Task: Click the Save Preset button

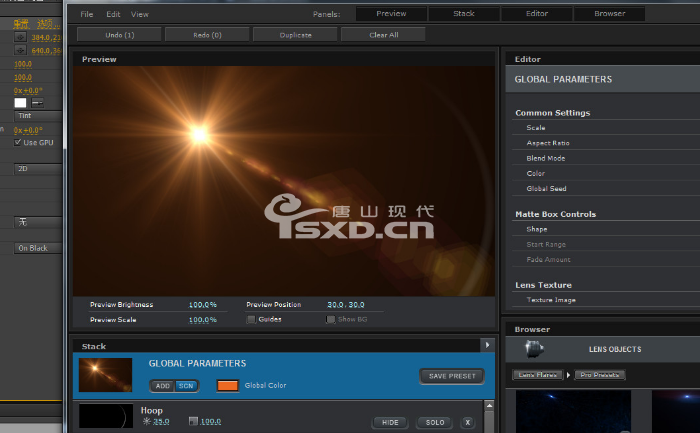Action: tap(452, 376)
